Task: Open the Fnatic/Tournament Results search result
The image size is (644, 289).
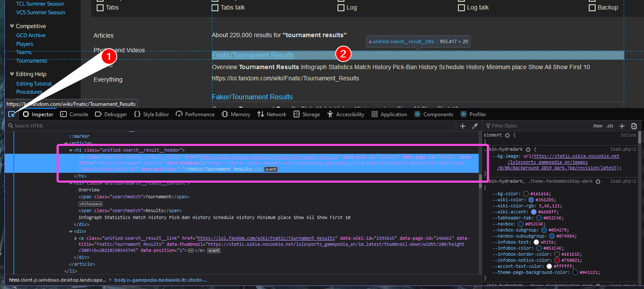Action: point(253,55)
